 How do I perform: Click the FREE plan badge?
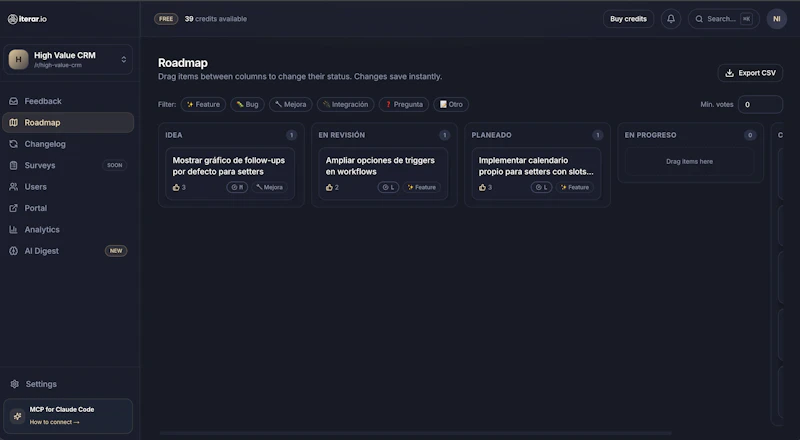click(x=166, y=19)
